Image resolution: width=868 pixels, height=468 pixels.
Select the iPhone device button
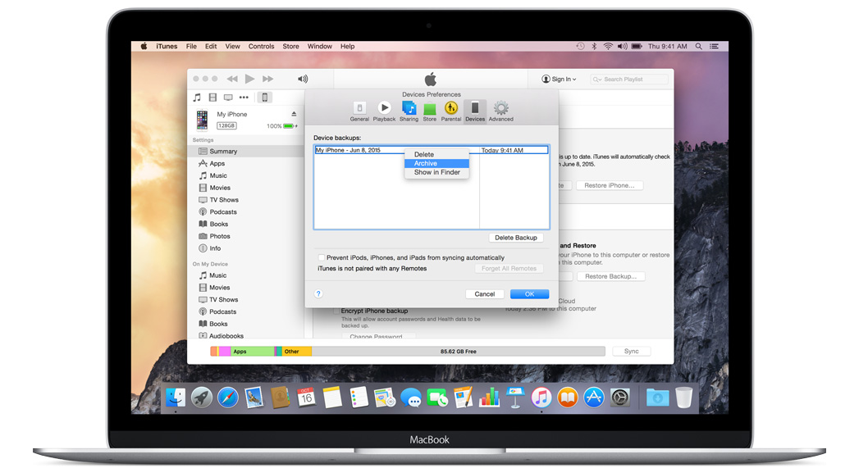point(265,98)
